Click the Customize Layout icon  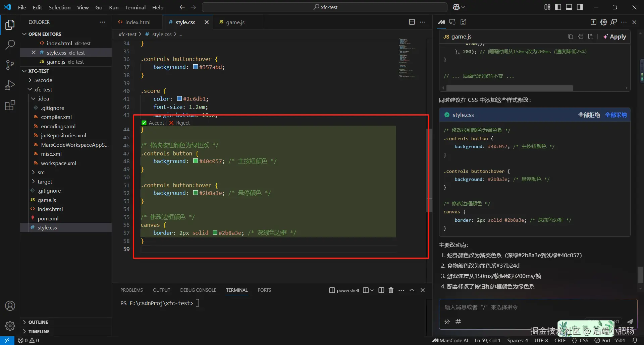point(547,7)
